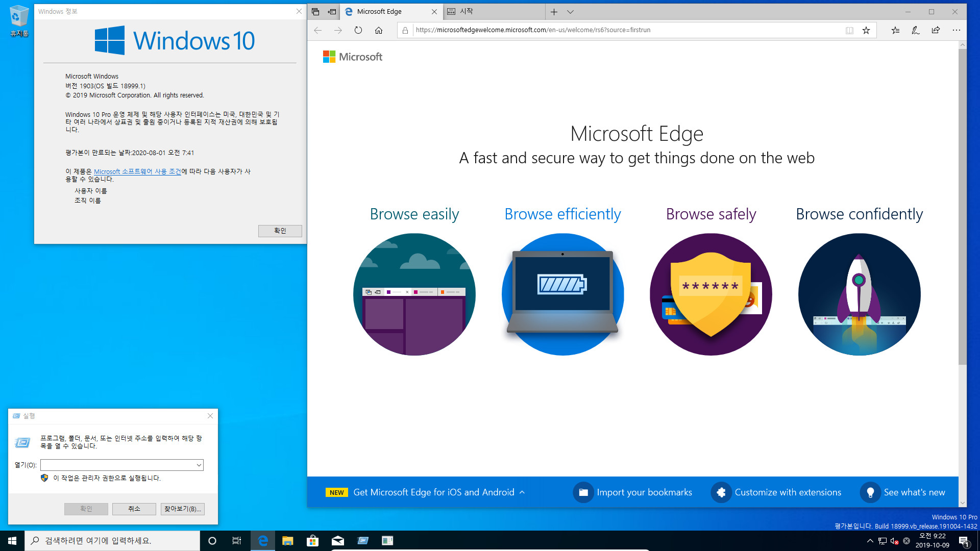Click the Cortana circle on taskbar
Viewport: 980px width, 551px height.
coord(212,541)
